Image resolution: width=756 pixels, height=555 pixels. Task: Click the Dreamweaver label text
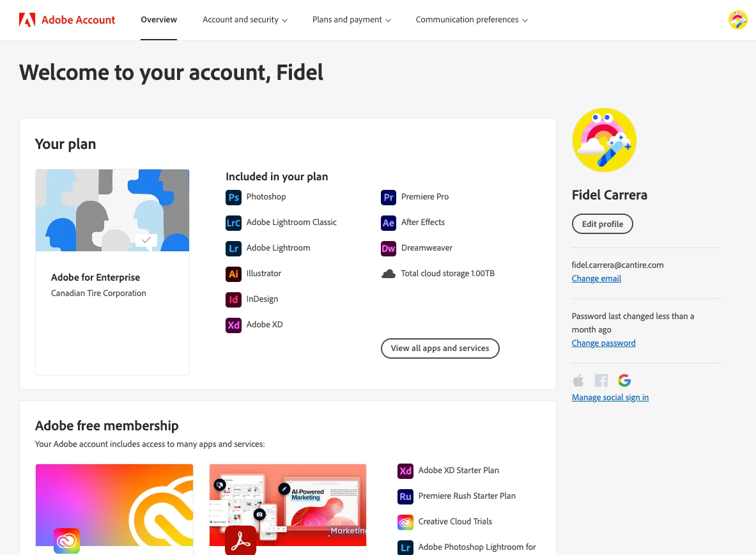point(427,248)
